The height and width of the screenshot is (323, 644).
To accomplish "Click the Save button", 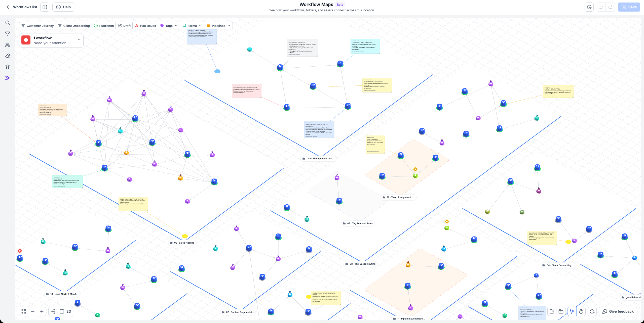I will 629,7.
